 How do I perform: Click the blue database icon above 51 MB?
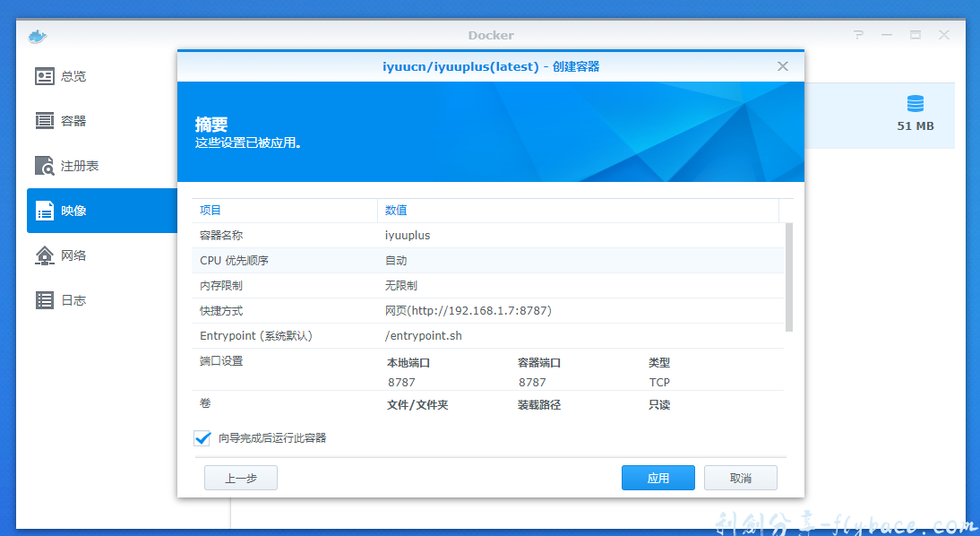916,102
